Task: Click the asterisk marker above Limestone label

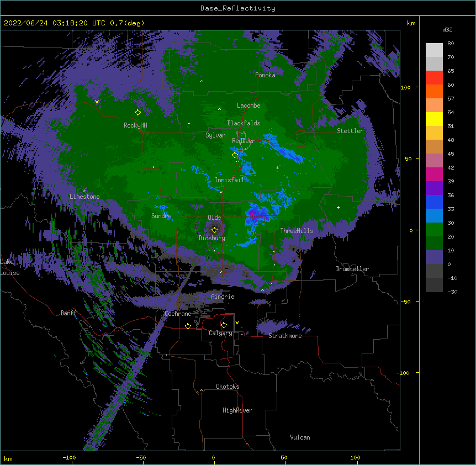Action: [84, 191]
